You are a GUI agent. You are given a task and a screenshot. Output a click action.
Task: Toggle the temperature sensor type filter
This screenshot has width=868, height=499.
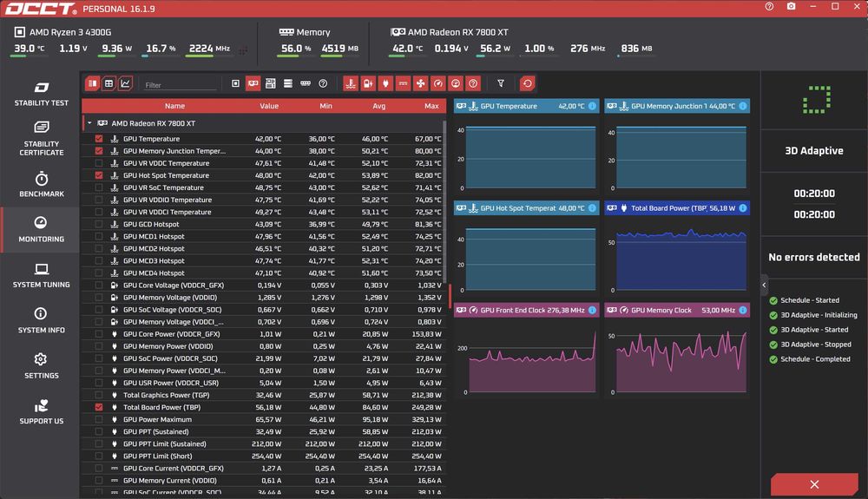click(351, 83)
